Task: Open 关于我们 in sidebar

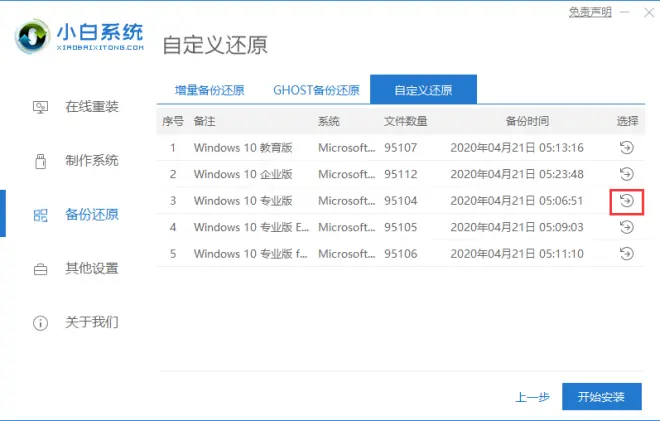Action: (92, 322)
